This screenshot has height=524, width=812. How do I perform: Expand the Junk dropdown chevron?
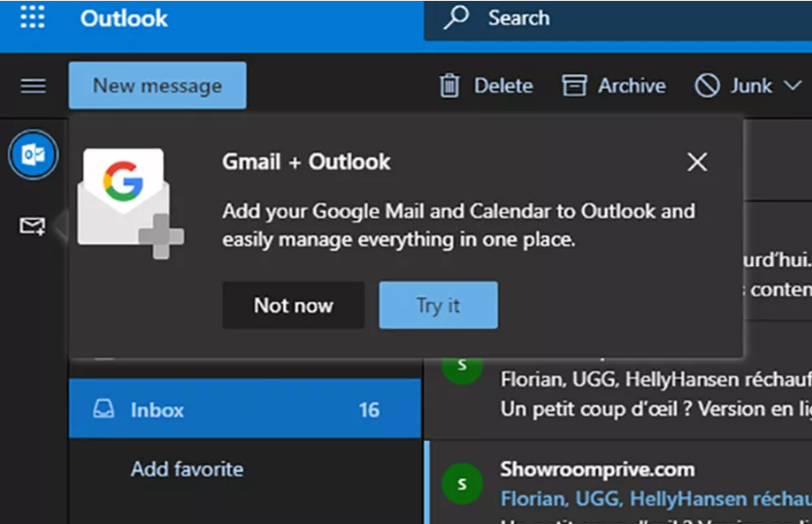point(792,85)
